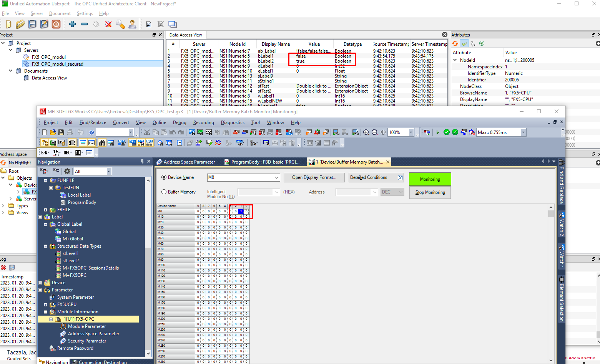
Task: Open the Diagnostics menu in GX Works3
Action: coord(233,122)
